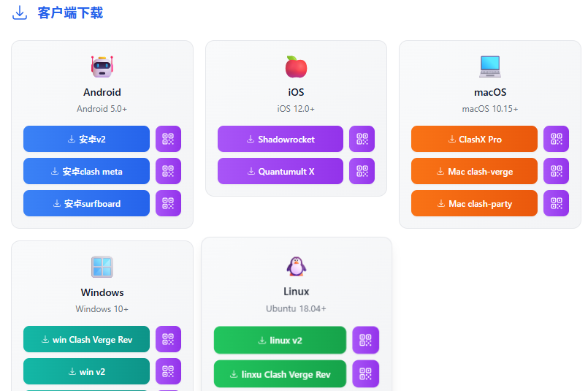
Task: Open QR code for 安卓v2 download
Action: (x=168, y=139)
